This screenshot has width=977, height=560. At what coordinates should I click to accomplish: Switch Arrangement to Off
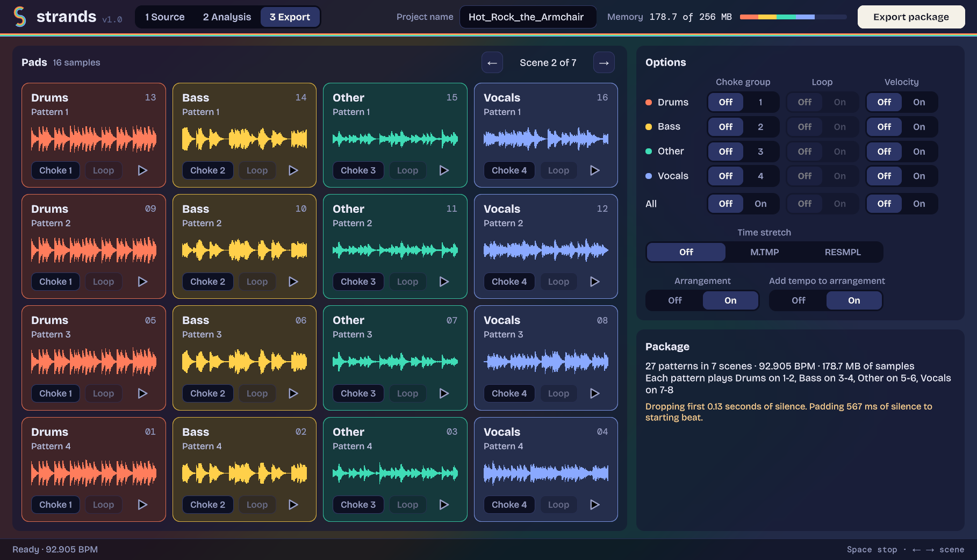(675, 300)
